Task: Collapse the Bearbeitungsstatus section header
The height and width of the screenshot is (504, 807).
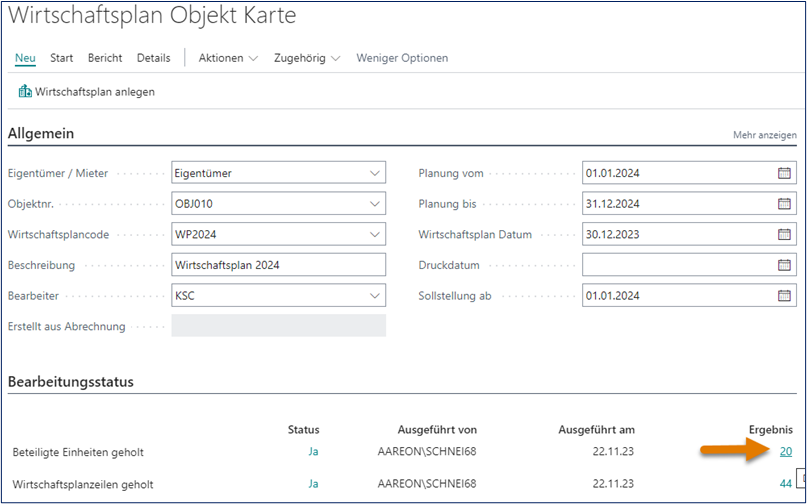Action: pyautogui.click(x=71, y=382)
